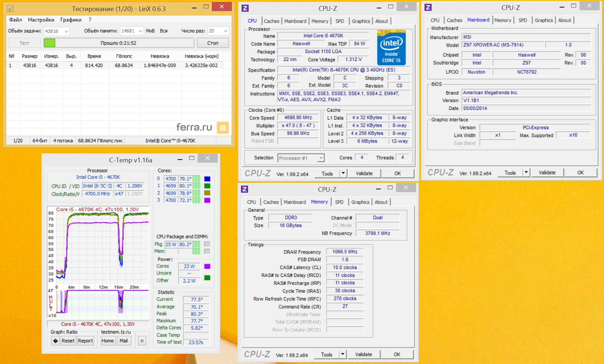Click the purple Core 3 color swatch
604x364 pixels.
pos(207,200)
